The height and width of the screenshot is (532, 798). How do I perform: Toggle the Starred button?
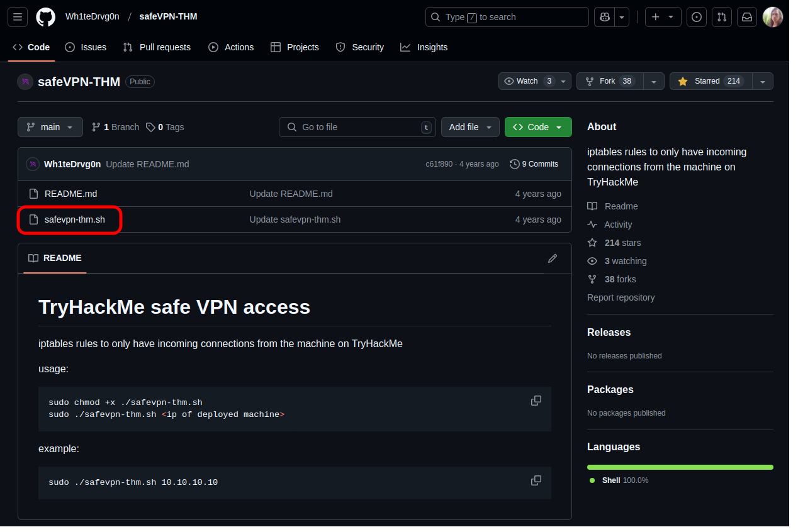(x=711, y=81)
